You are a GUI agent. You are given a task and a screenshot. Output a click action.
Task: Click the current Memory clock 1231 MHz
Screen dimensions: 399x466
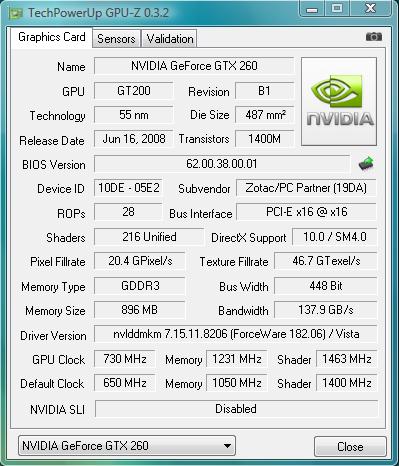tap(237, 359)
